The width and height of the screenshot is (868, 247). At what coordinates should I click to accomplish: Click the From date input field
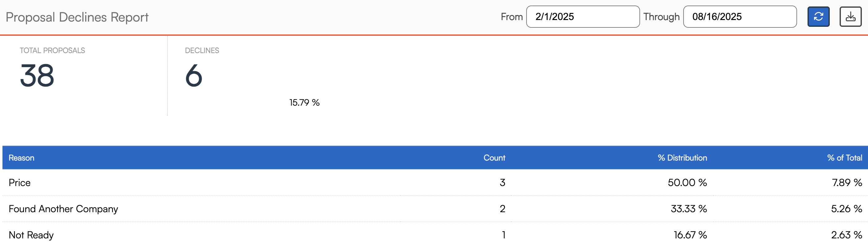[583, 17]
